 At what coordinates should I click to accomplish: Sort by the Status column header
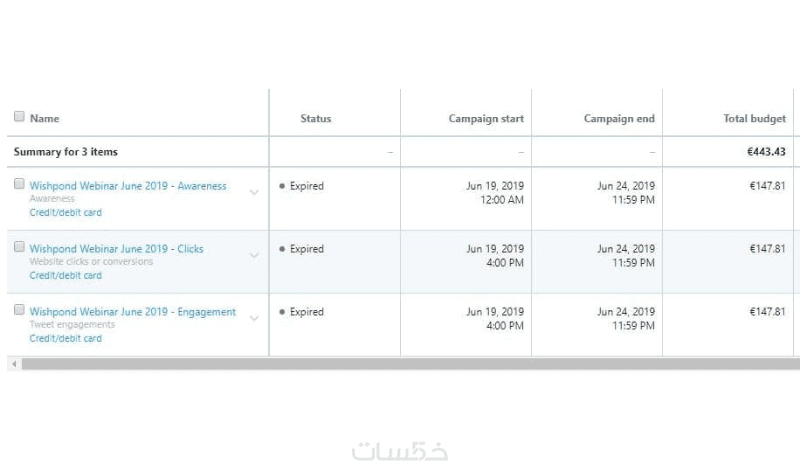(x=316, y=118)
